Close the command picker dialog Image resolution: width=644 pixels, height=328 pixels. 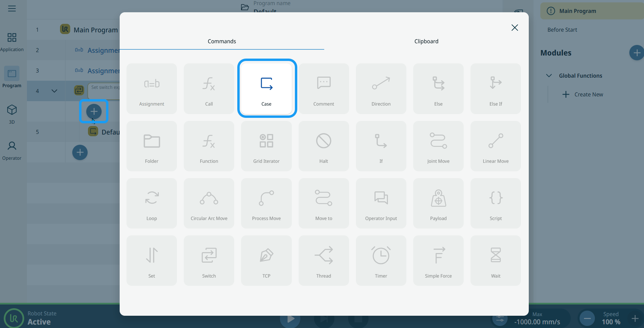point(514,28)
